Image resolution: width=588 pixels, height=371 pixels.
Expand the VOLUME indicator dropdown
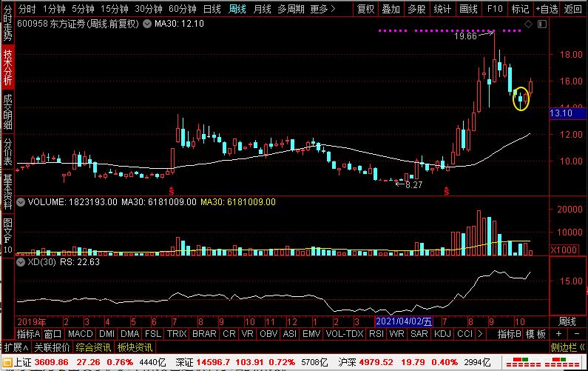(21, 202)
